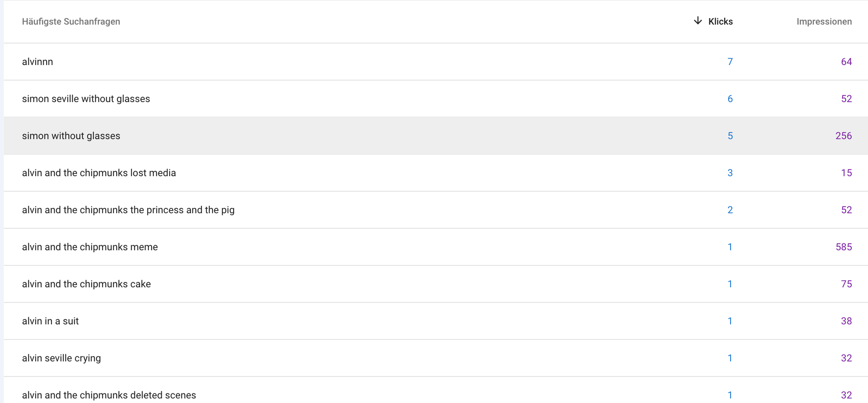Open 'alvin and the chipmunks deleted scenes' query
The width and height of the screenshot is (868, 403).
[109, 395]
